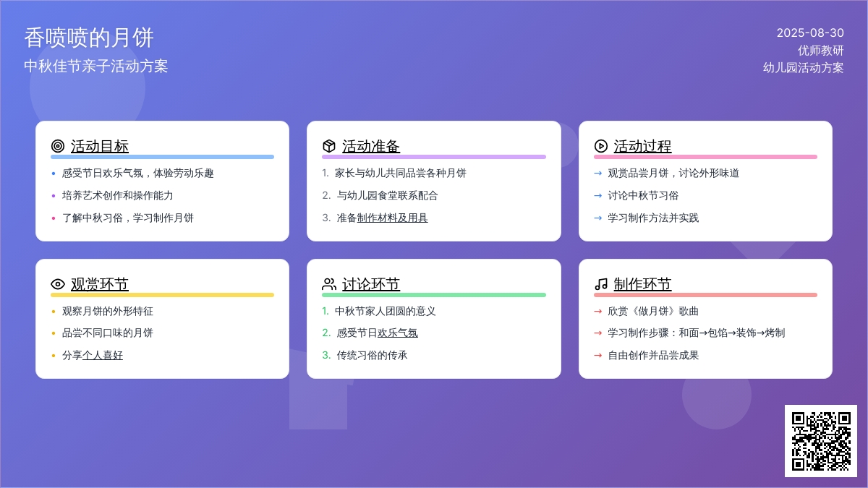Click the play-circle icon beside 活动过程

[x=600, y=146]
